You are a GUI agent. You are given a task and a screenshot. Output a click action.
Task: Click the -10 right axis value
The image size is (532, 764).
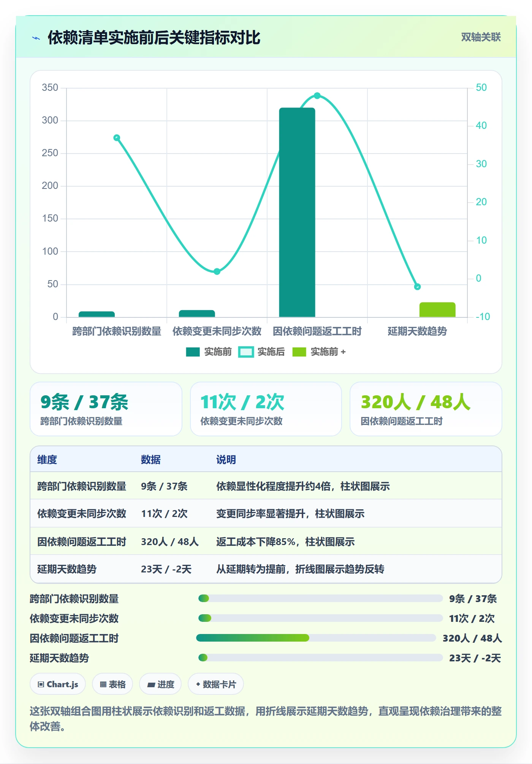pyautogui.click(x=483, y=317)
